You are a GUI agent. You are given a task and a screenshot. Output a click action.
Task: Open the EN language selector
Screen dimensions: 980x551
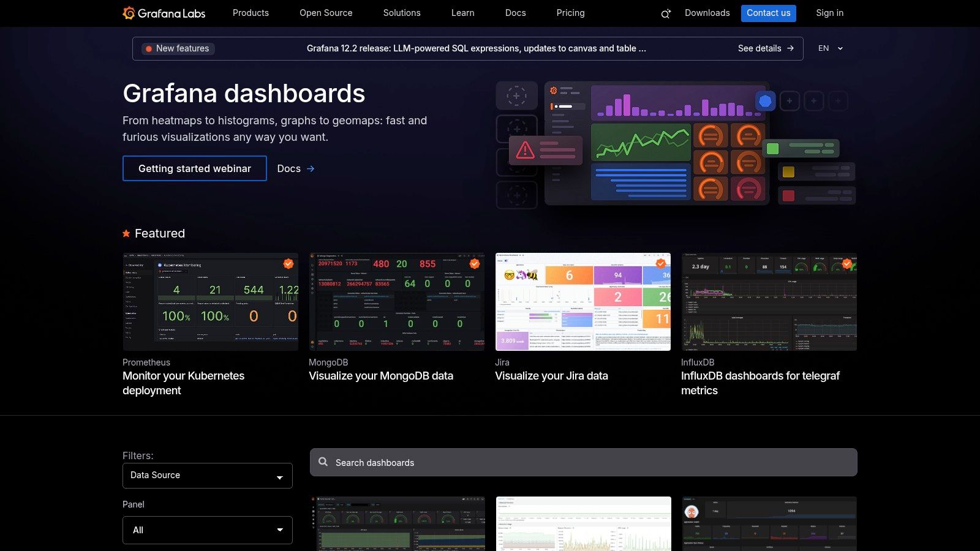click(830, 48)
